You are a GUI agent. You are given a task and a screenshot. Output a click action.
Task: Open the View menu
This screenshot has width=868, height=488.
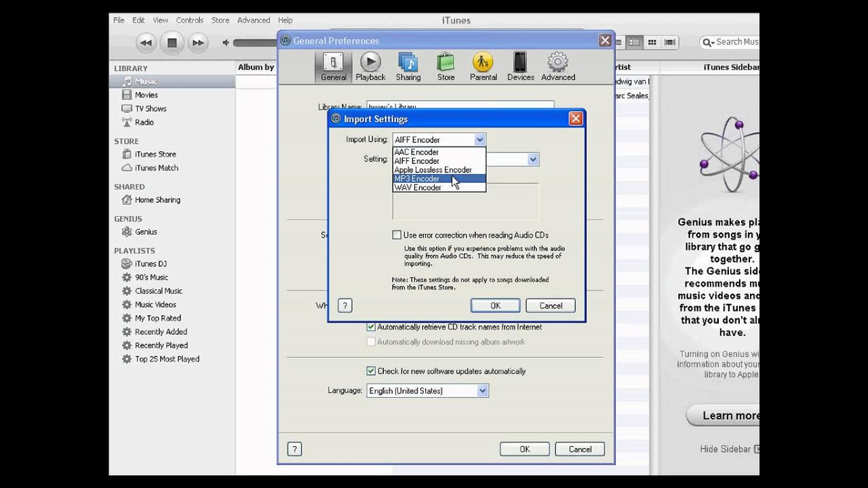tap(160, 20)
